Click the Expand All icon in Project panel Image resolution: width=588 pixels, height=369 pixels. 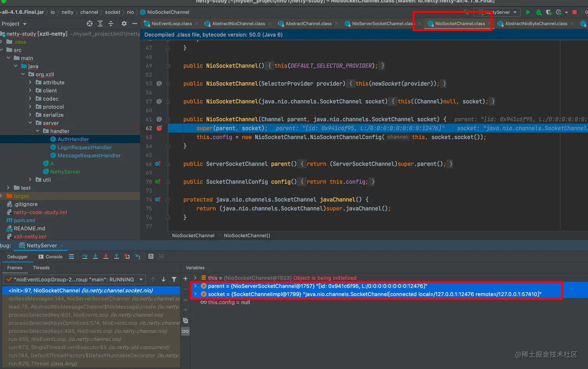coord(100,24)
